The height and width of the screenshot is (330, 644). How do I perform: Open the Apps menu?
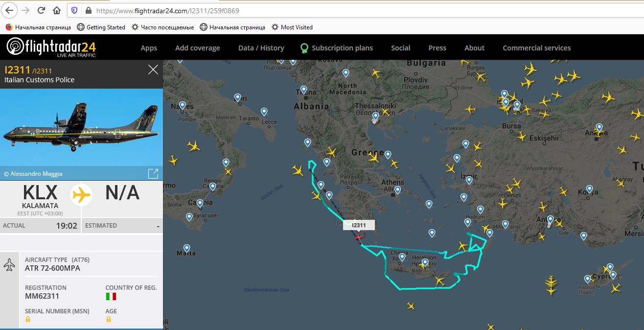click(149, 48)
